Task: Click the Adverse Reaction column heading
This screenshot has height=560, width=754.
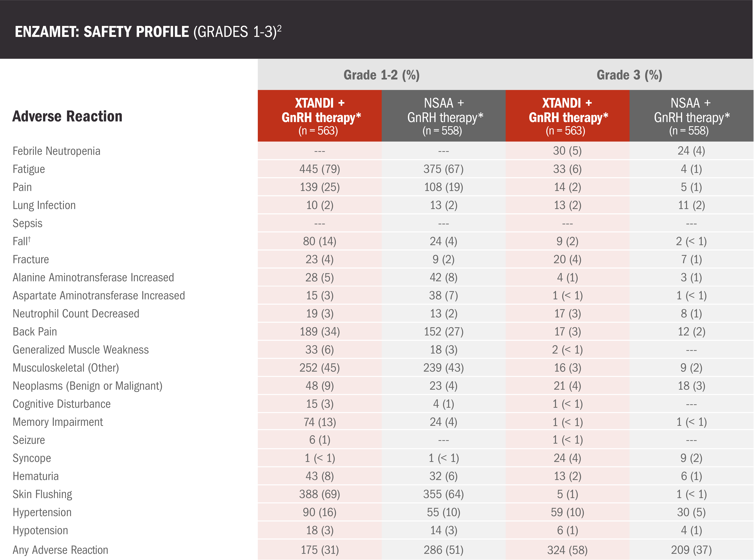Action: (x=67, y=116)
